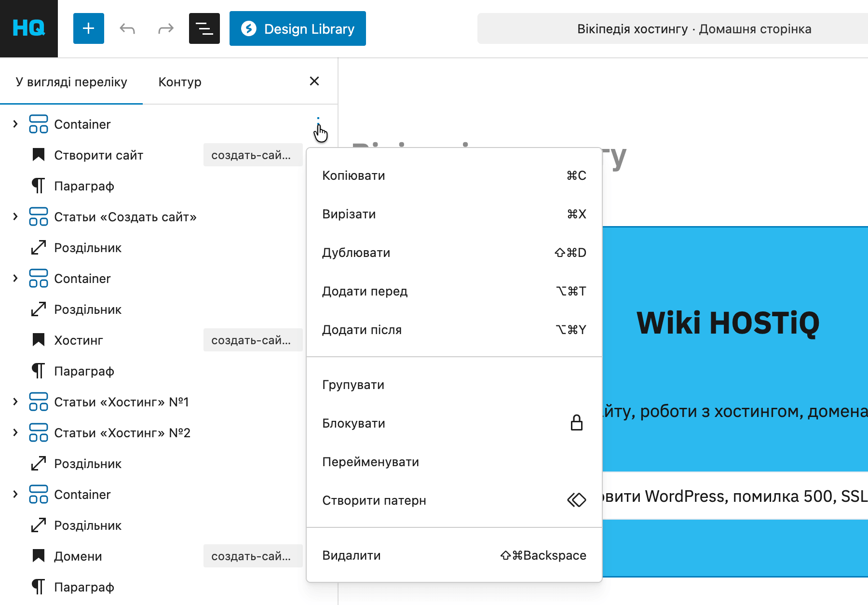868x605 pixels.
Task: Click the first Container block icon
Action: pyautogui.click(x=39, y=124)
